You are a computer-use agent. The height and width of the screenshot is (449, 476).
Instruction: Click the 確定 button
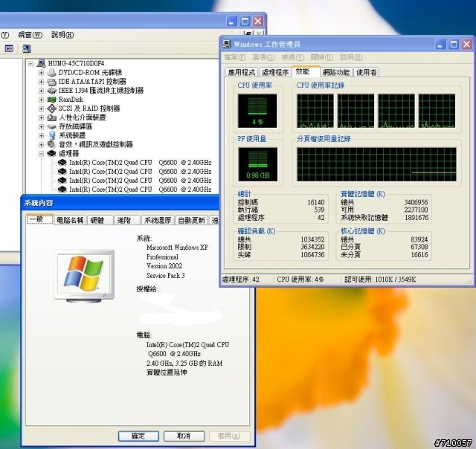(x=138, y=436)
